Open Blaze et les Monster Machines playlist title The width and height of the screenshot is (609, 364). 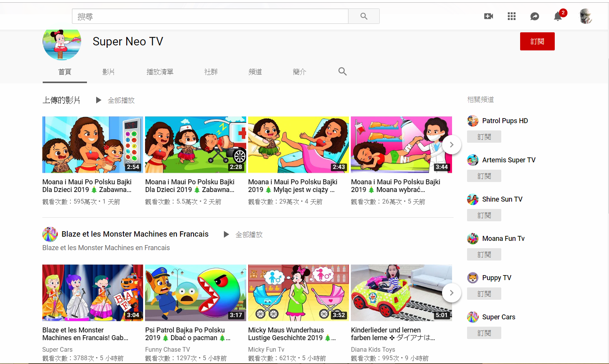point(135,234)
